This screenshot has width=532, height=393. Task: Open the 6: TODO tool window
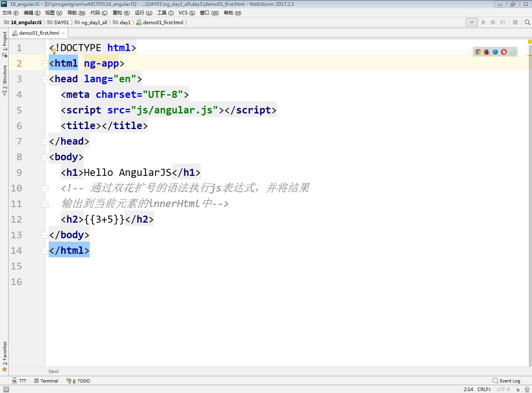[78, 381]
